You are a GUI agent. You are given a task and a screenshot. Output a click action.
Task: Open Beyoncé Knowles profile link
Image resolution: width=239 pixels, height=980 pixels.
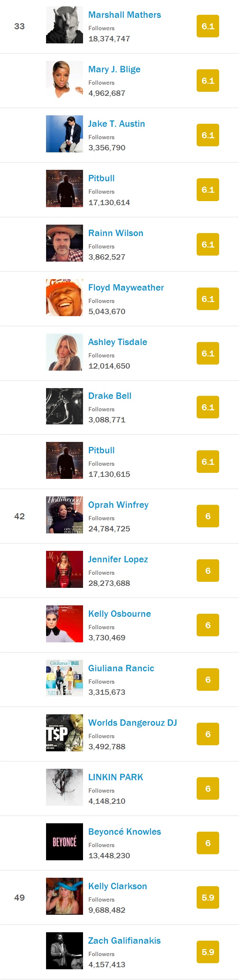[124, 831]
